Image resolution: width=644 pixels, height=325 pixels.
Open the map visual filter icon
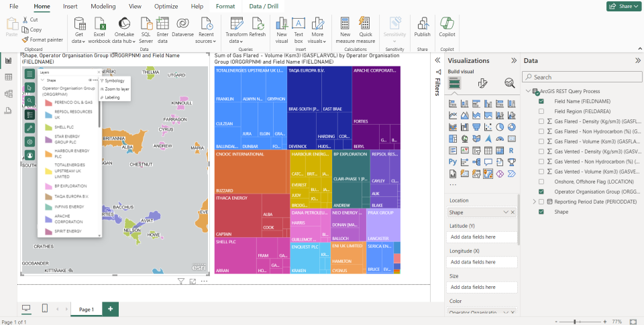click(180, 281)
